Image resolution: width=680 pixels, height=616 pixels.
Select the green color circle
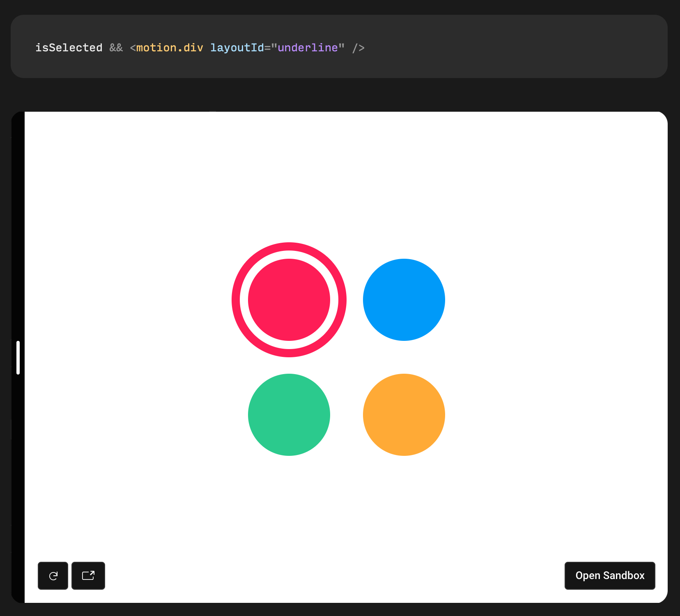tap(289, 415)
